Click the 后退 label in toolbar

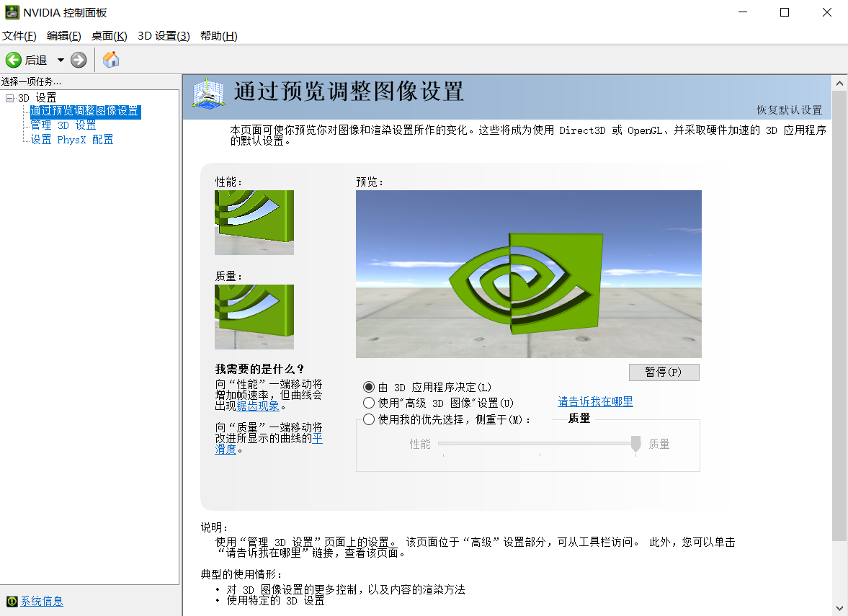tap(36, 60)
